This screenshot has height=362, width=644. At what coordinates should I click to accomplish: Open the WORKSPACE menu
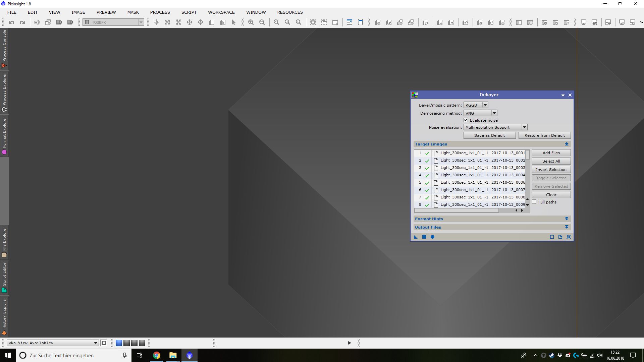tap(221, 12)
